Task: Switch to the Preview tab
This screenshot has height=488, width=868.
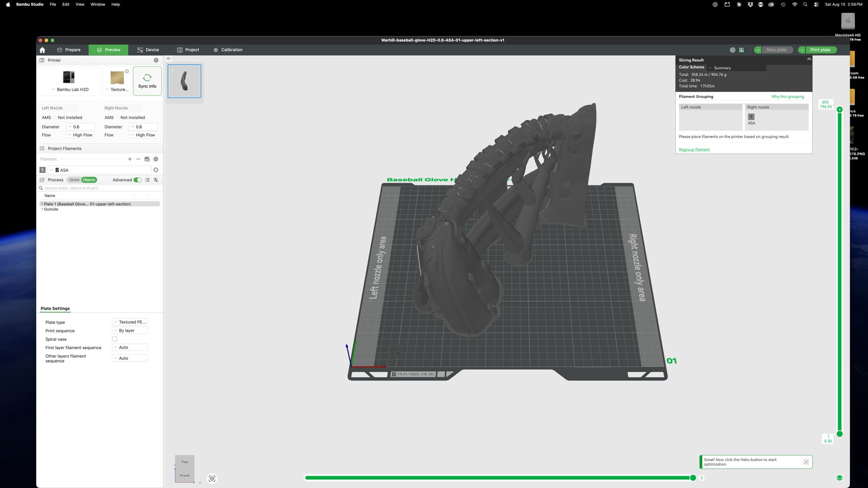Action: (108, 50)
